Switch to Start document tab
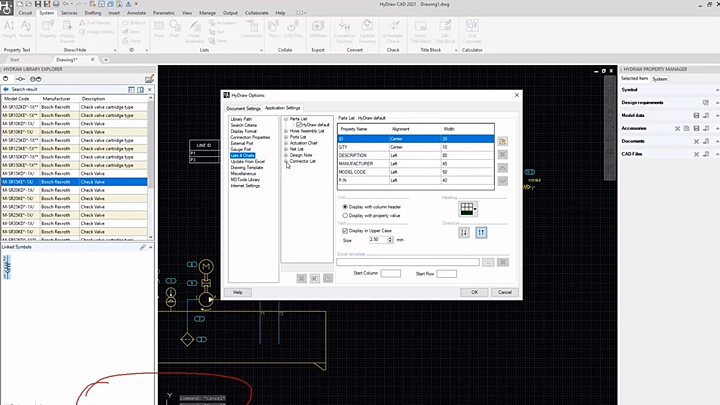 (x=15, y=60)
